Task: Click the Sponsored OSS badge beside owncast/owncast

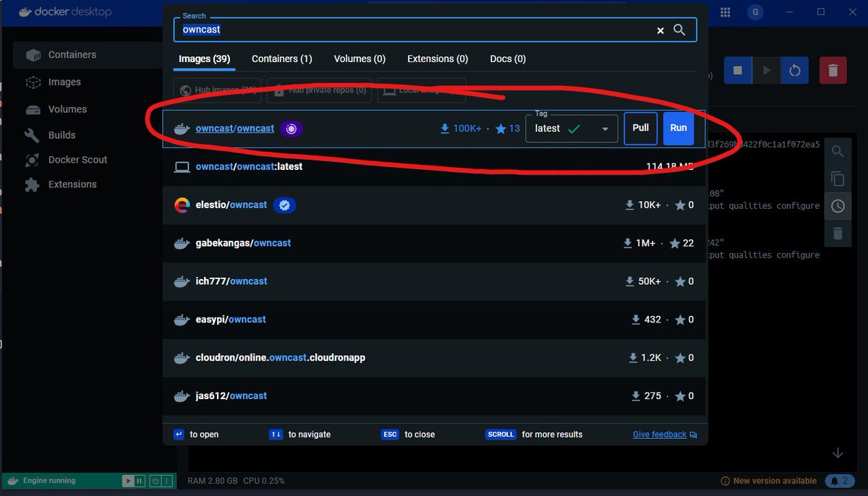Action: [291, 129]
